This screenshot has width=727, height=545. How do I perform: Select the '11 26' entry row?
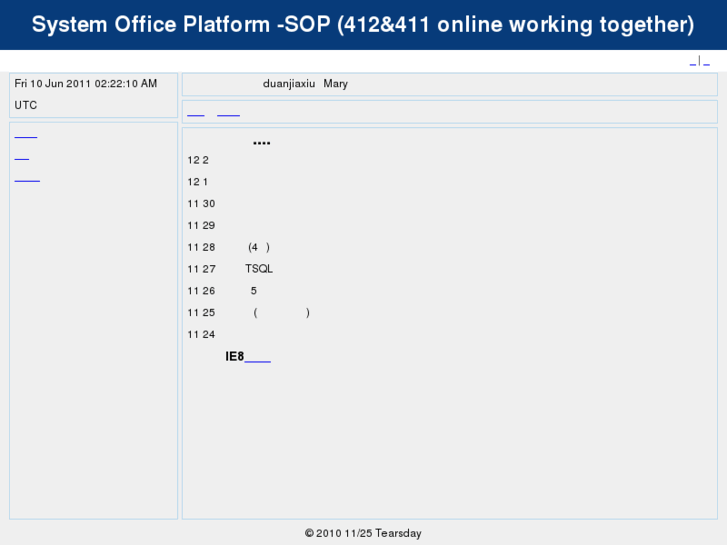[222, 291]
